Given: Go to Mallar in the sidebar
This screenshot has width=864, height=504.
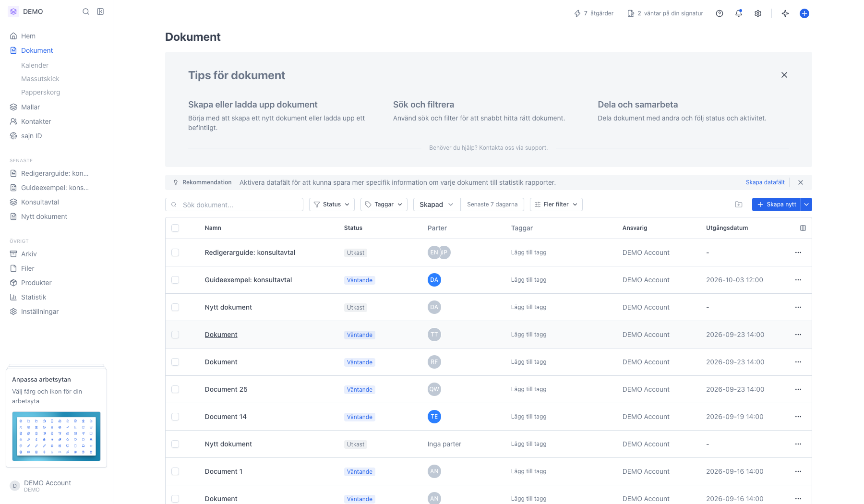Looking at the screenshot, I should click(x=30, y=107).
